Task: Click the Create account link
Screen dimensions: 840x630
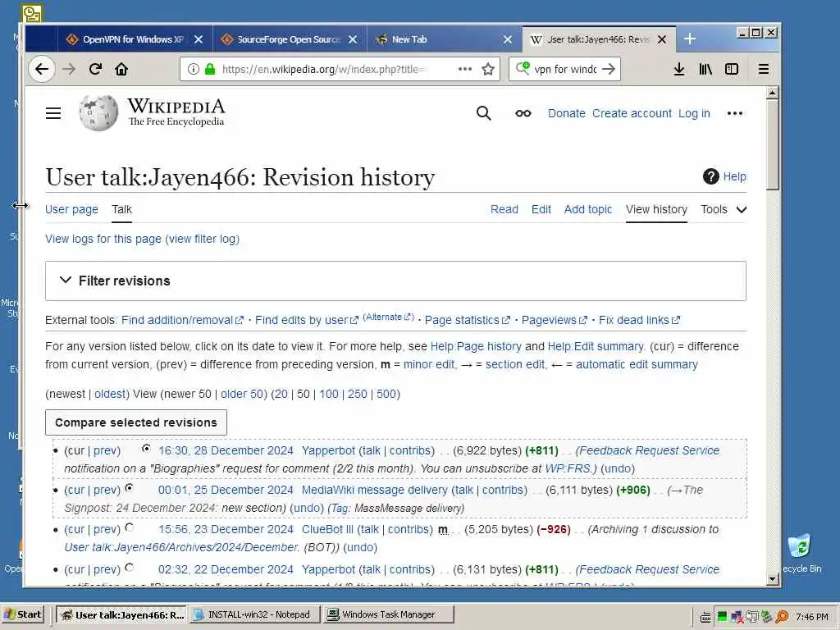Action: pos(632,113)
